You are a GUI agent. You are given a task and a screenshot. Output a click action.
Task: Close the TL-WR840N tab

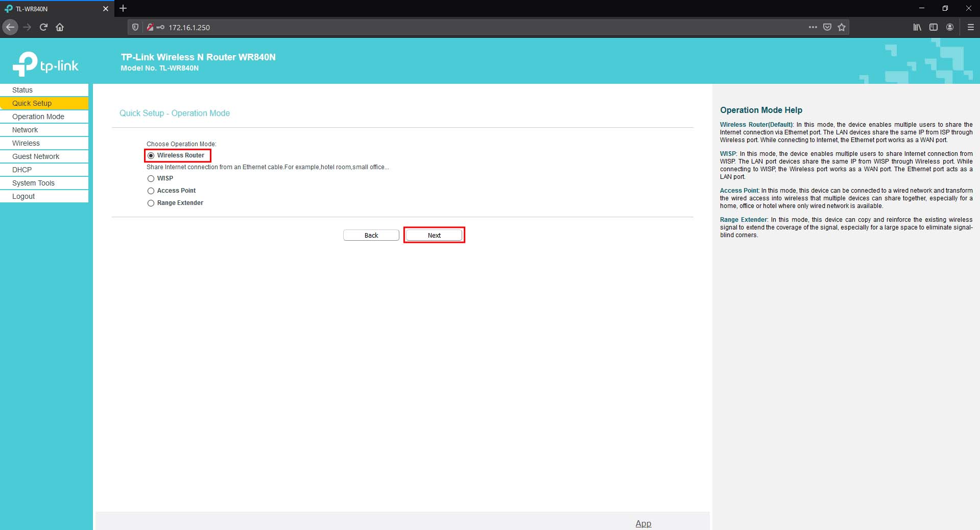[106, 9]
